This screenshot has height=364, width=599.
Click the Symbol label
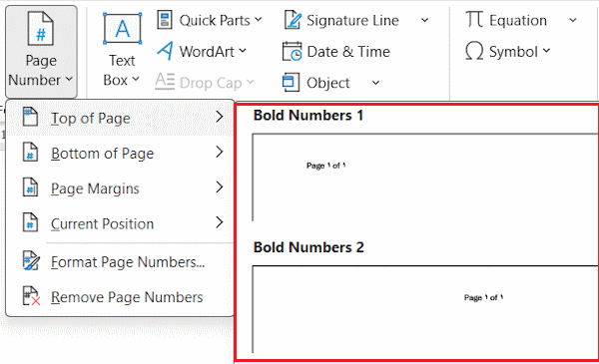click(513, 52)
